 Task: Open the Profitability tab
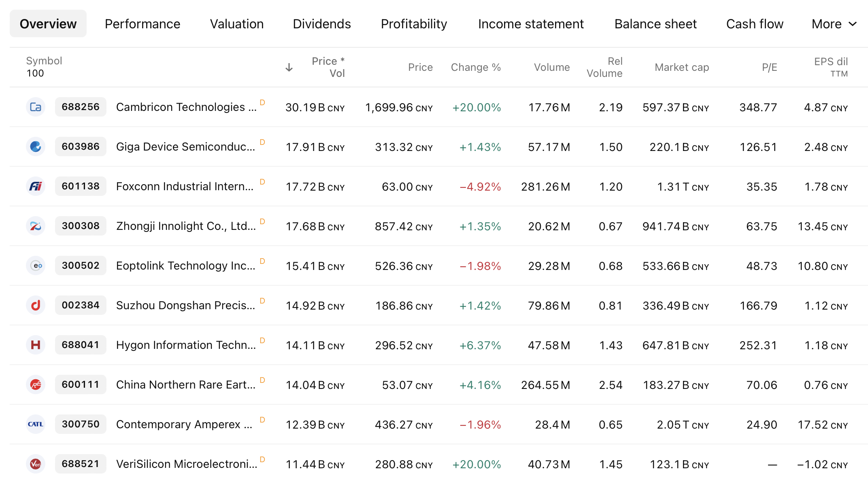414,24
